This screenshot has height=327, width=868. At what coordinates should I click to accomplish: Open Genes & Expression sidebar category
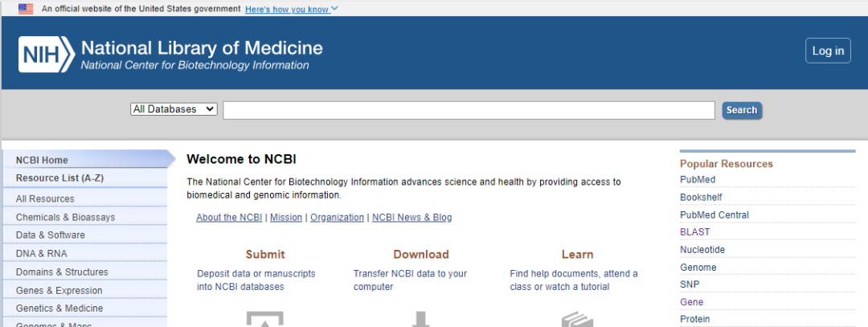pyautogui.click(x=59, y=290)
